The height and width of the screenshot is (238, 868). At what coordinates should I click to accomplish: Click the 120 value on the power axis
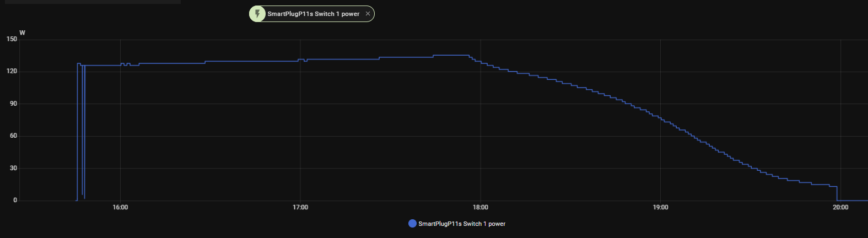12,72
